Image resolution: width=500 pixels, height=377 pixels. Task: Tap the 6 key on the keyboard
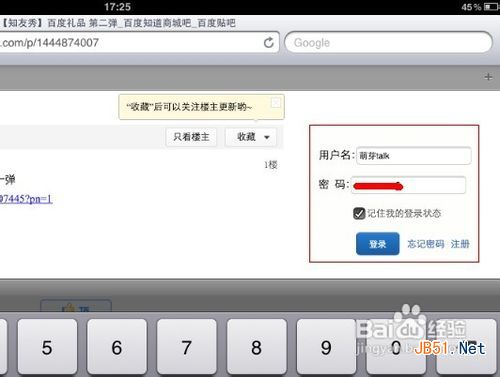[117, 347]
